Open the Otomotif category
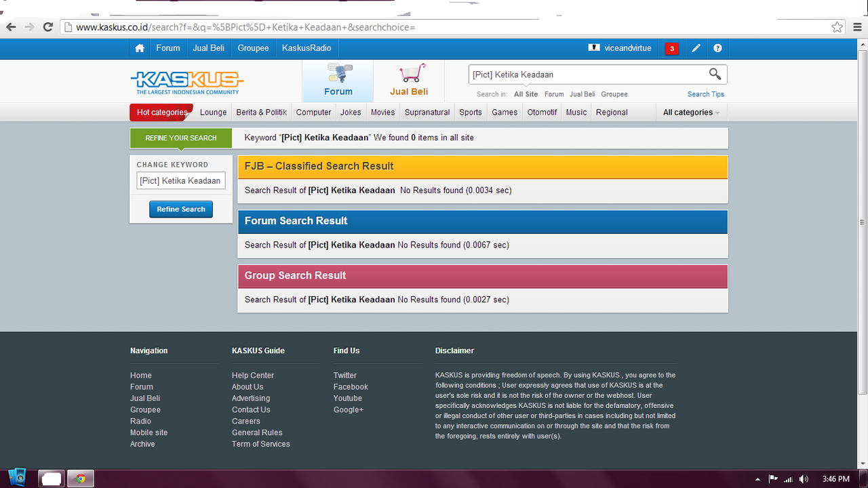 (x=542, y=113)
